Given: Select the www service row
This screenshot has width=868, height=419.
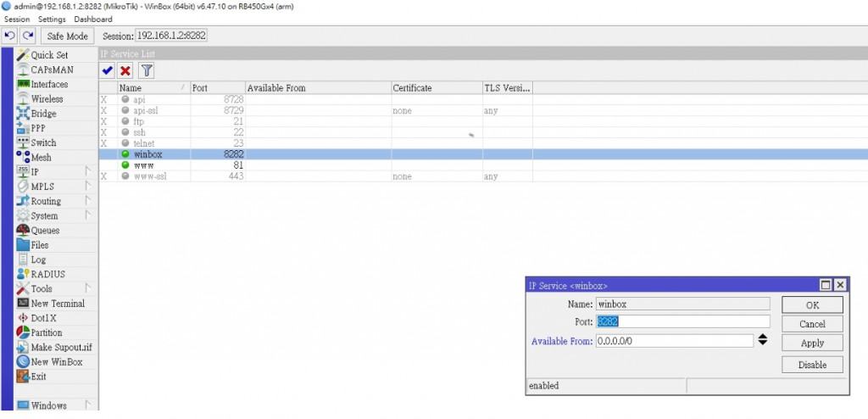Looking at the screenshot, I should 482,165.
